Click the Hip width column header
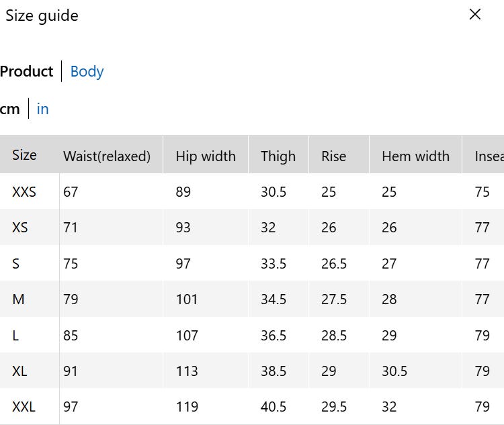 [206, 156]
